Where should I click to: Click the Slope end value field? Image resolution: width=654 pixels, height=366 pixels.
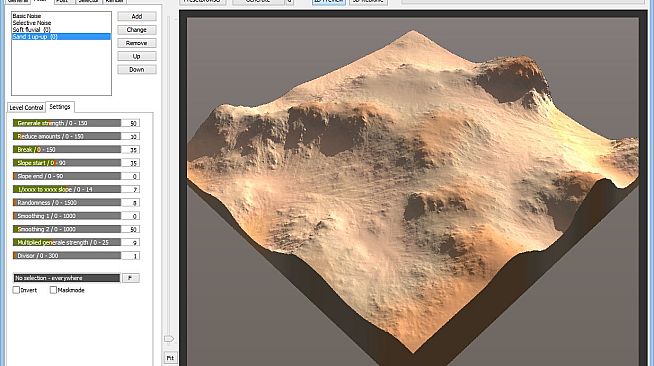pos(131,176)
